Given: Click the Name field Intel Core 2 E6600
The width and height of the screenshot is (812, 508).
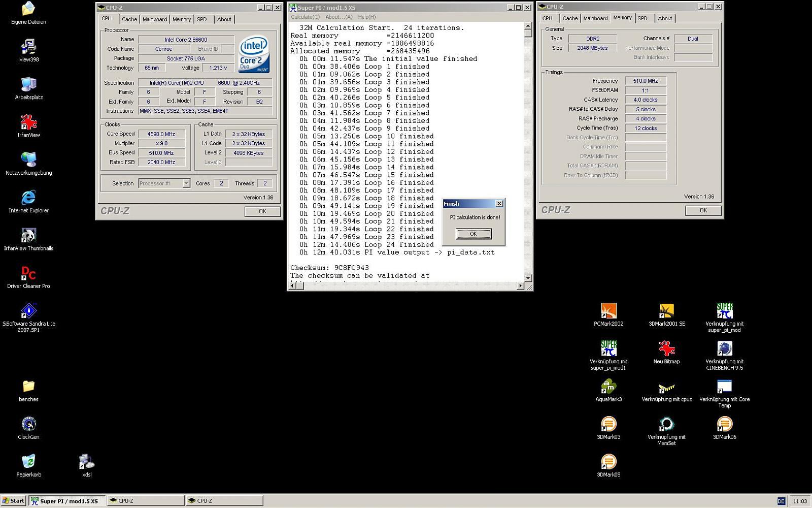Looking at the screenshot, I should click(x=186, y=40).
